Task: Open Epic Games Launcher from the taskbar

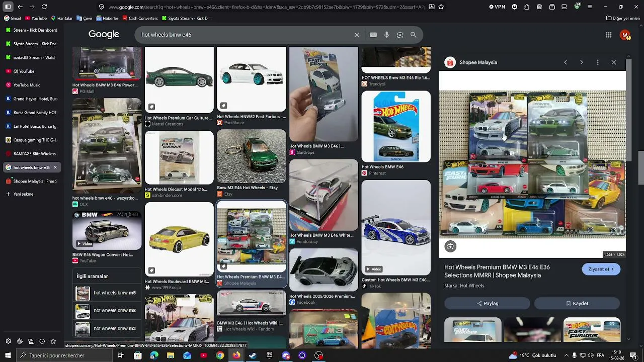Action: 269,355
